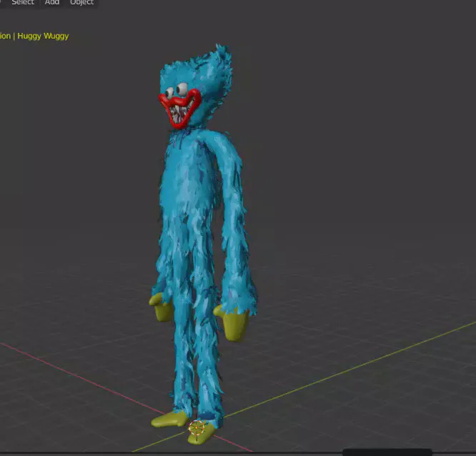The width and height of the screenshot is (476, 456).
Task: Open the Select menu
Action: 23,2
